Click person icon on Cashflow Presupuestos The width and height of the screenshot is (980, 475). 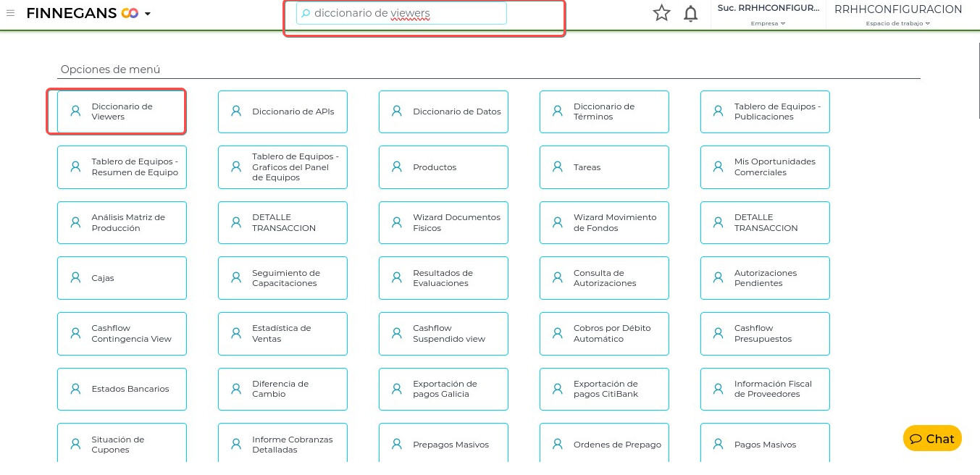coord(719,334)
